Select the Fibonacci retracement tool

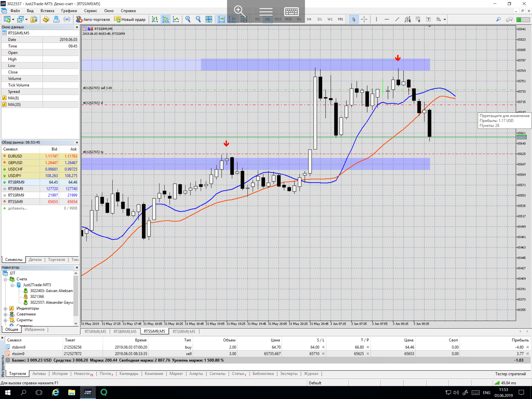pyautogui.click(x=418, y=19)
